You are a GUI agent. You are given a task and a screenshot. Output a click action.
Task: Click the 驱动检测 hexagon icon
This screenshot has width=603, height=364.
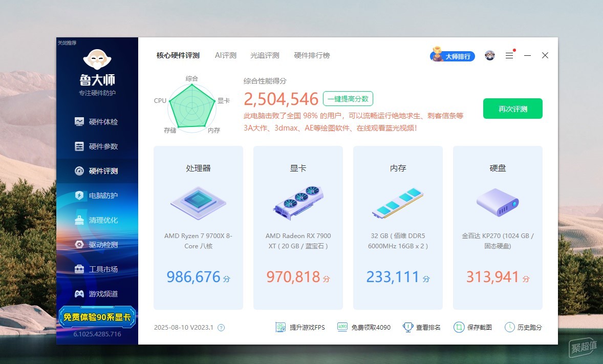click(x=79, y=245)
